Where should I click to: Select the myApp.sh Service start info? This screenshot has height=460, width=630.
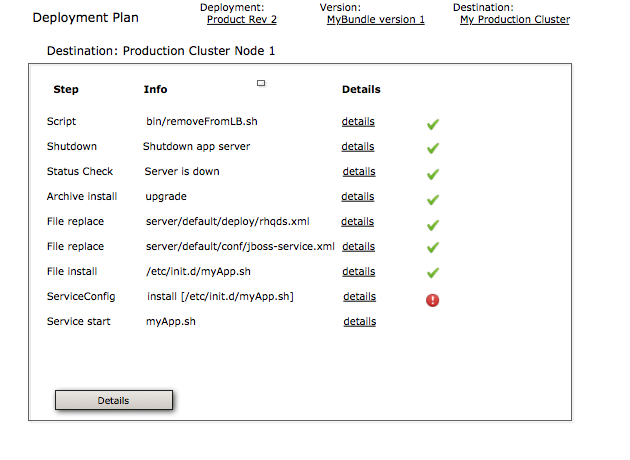coord(171,322)
